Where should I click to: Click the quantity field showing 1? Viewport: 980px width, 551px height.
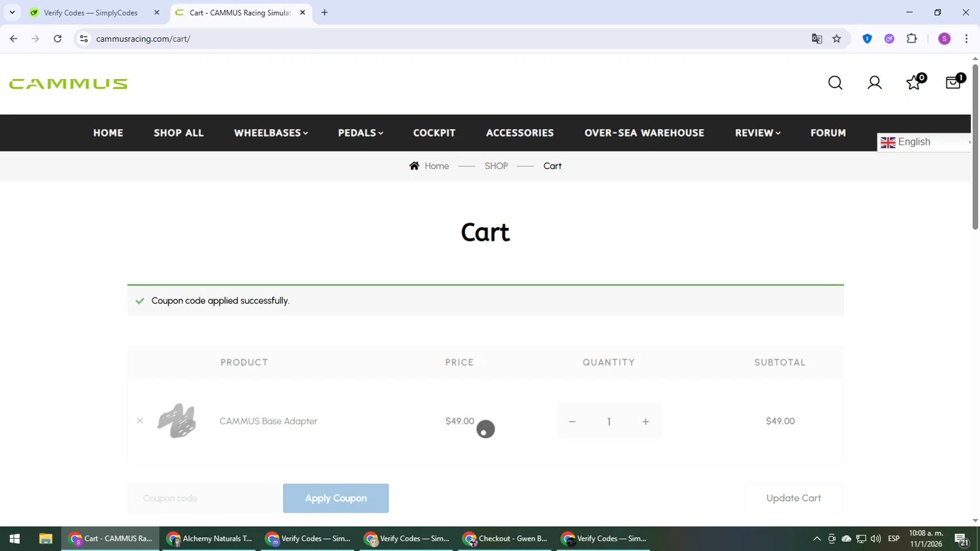pyautogui.click(x=609, y=422)
